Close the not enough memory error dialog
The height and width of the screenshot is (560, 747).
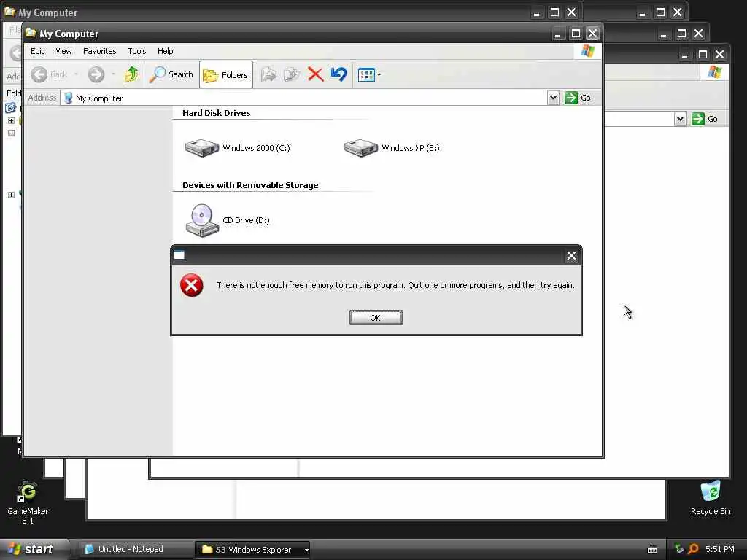pyautogui.click(x=571, y=256)
